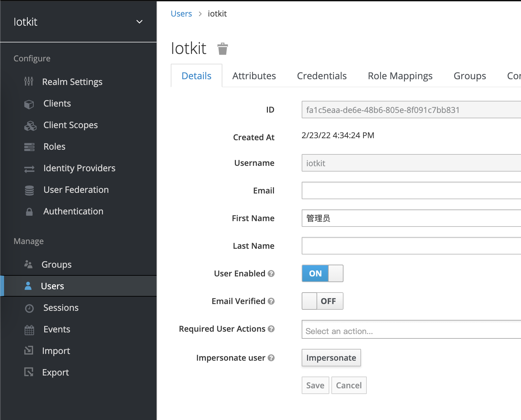Switch to the Groups tab
The image size is (521, 420).
(470, 76)
